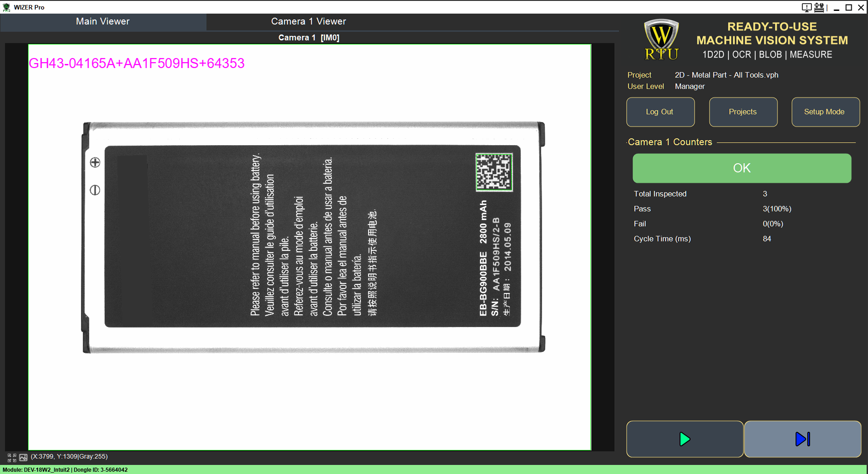Click the Pass counter label

[642, 209]
